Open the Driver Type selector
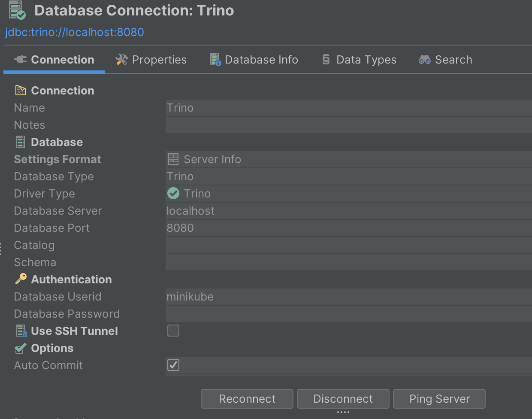532x419 pixels. coord(300,193)
